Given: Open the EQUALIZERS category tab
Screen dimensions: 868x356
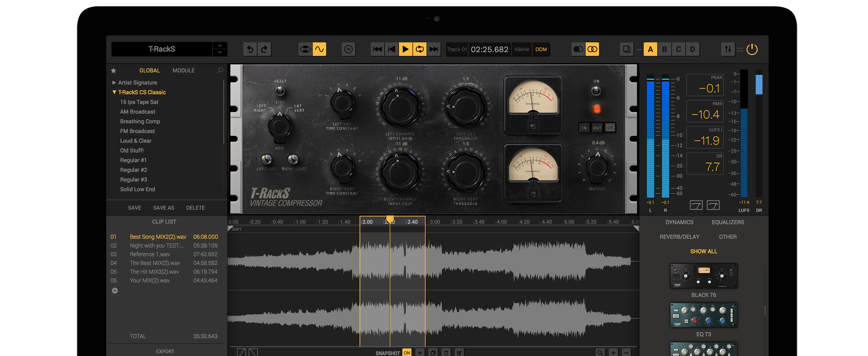Looking at the screenshot, I should point(728,222).
